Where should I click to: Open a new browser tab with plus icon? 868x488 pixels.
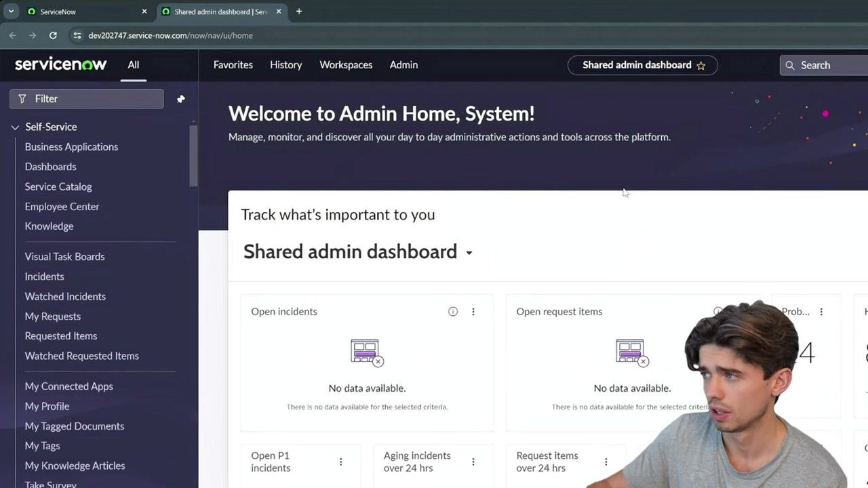[x=299, y=12]
